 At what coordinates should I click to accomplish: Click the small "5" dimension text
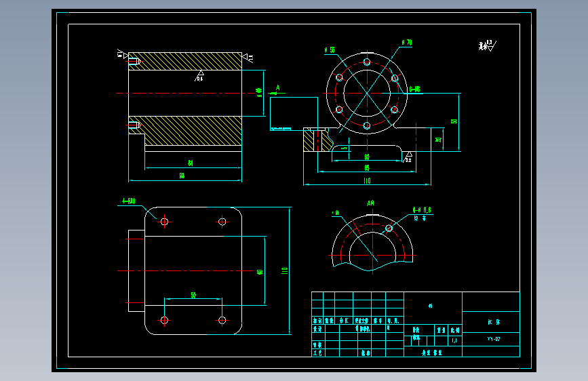(x=345, y=148)
